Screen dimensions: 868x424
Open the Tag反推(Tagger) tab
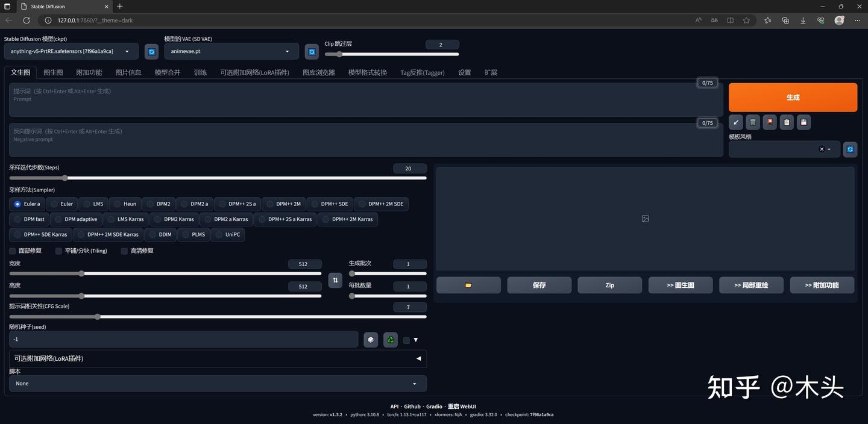423,72
